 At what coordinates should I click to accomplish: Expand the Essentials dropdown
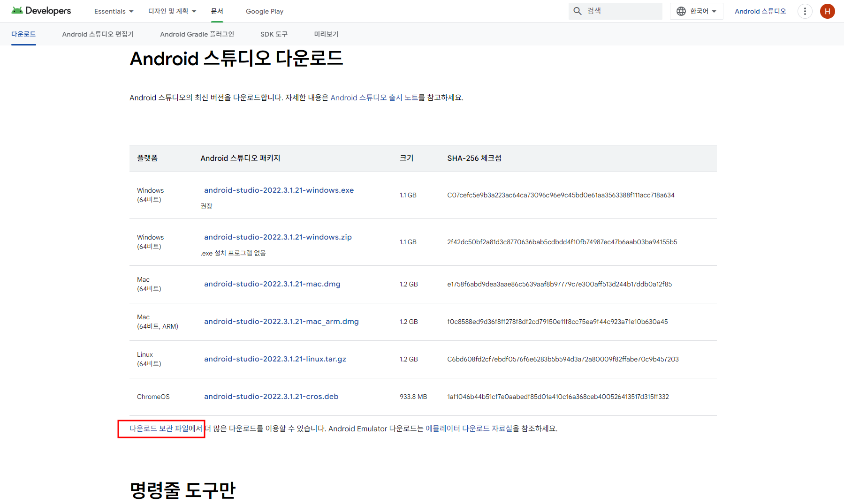coord(114,11)
